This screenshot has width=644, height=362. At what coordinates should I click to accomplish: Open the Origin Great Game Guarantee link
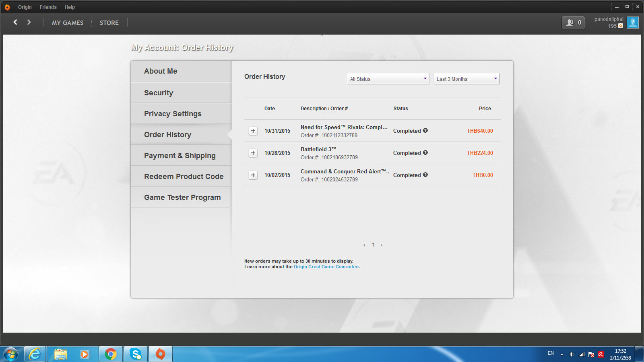(x=326, y=267)
